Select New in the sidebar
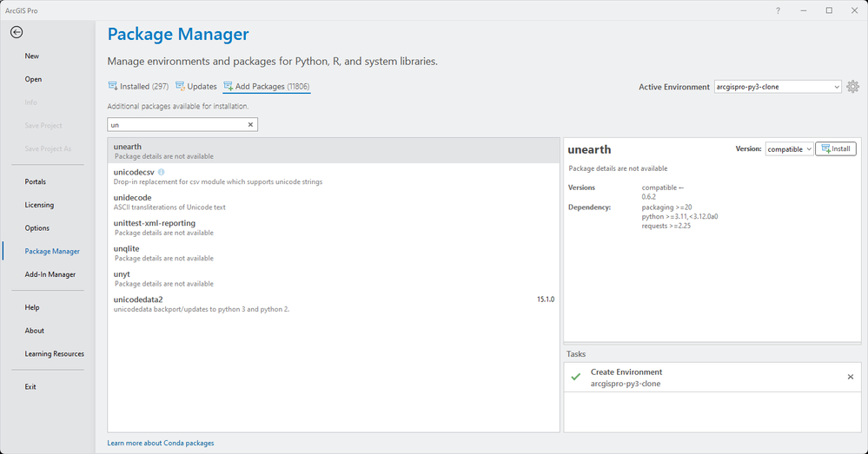The image size is (868, 454). click(31, 56)
